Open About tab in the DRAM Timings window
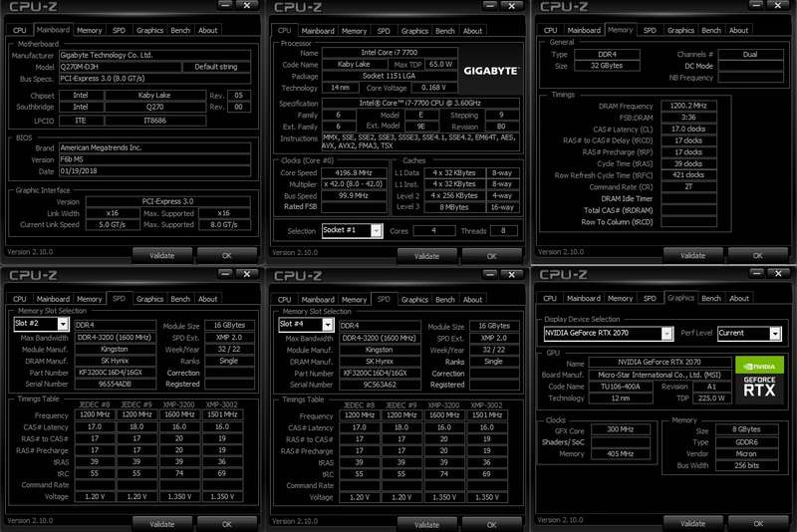Screen dimensions: 797x532 pyautogui.click(x=738, y=31)
